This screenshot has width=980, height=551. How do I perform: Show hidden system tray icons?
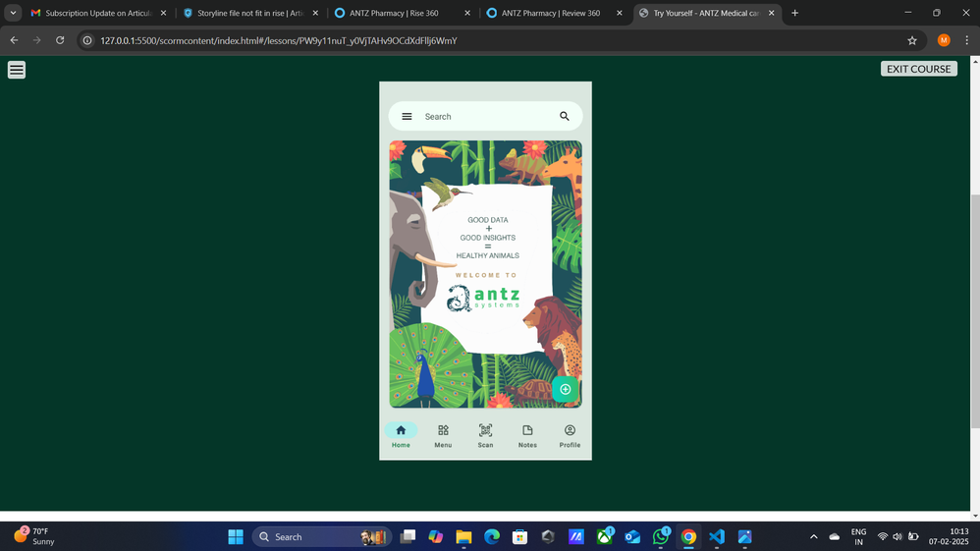[x=814, y=536]
